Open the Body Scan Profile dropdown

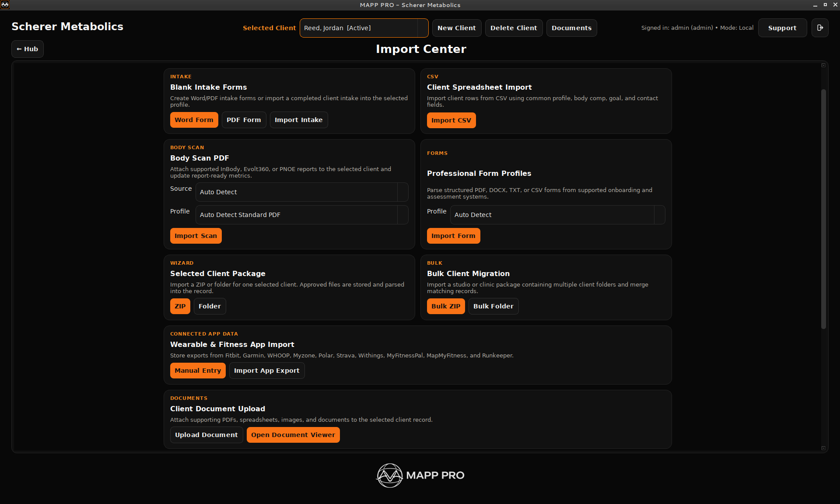pyautogui.click(x=302, y=215)
